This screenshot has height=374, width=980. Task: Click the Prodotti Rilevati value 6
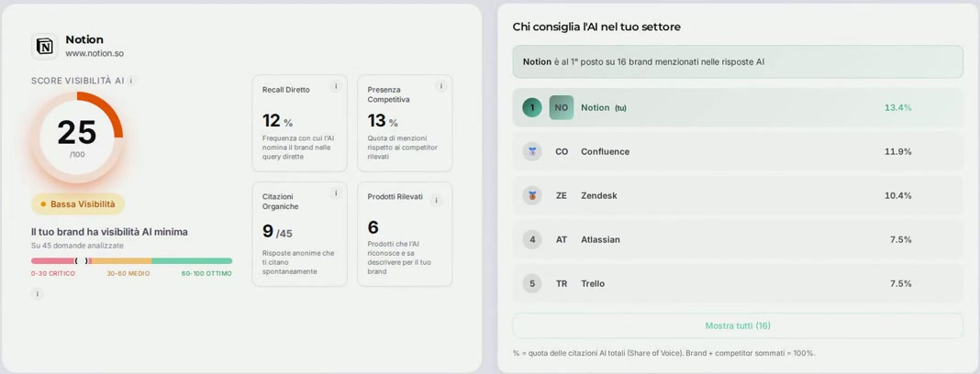(373, 227)
